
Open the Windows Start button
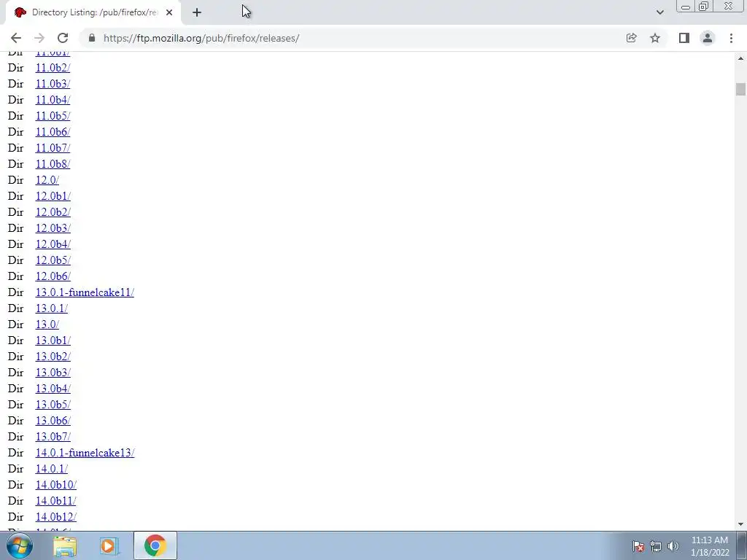(x=20, y=545)
